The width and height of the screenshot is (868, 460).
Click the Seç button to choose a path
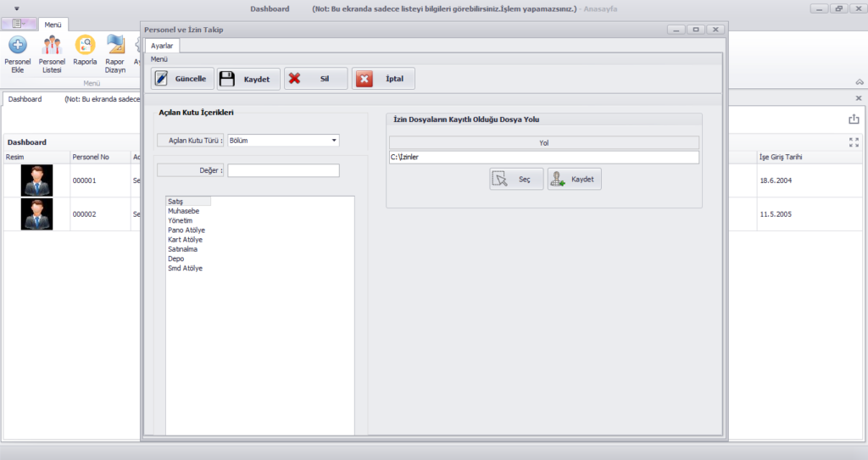pyautogui.click(x=516, y=180)
